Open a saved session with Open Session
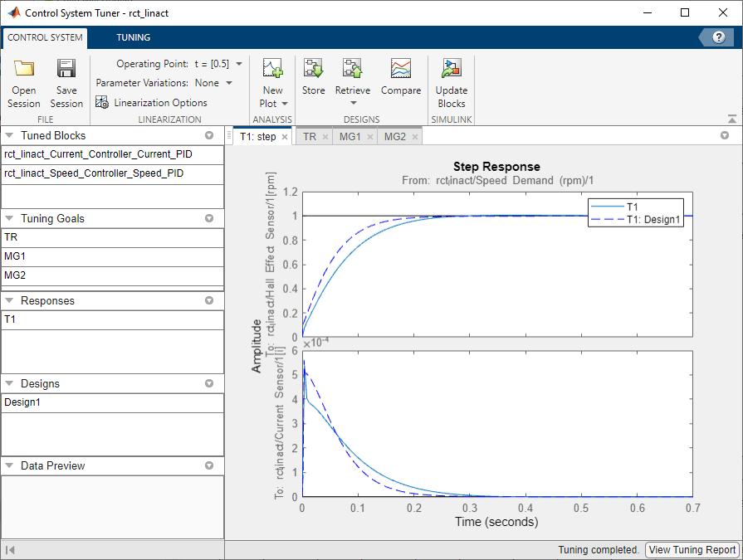The width and height of the screenshot is (743, 560). click(x=23, y=80)
